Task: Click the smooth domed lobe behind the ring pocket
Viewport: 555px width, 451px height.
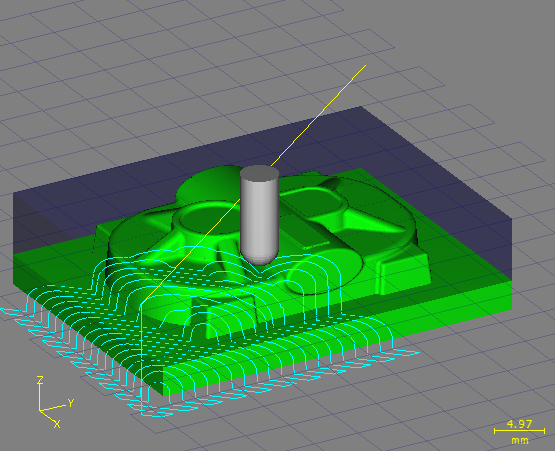Action: (x=209, y=184)
